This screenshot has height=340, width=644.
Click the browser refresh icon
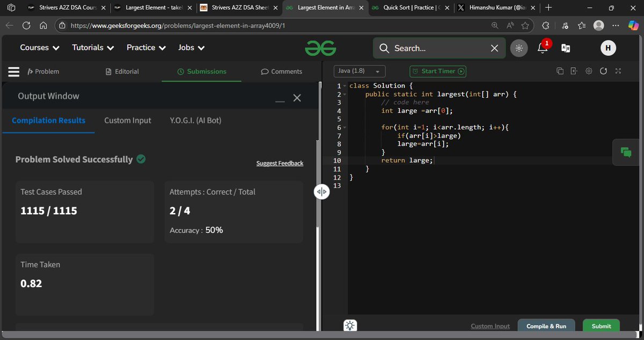click(27, 25)
